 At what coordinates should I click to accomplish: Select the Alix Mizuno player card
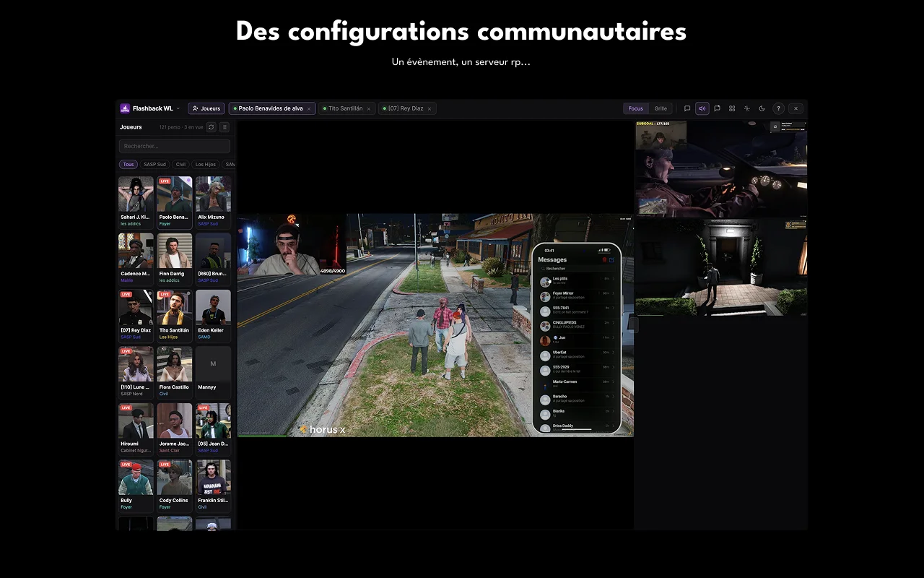213,202
